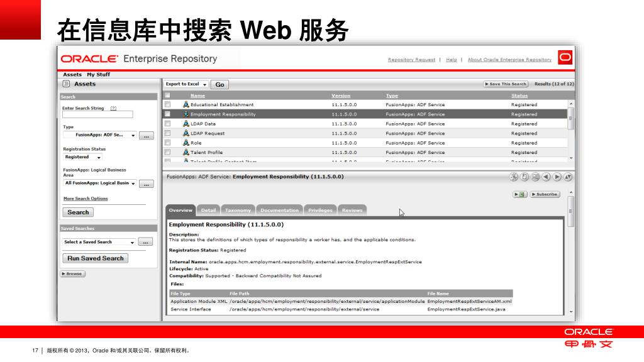644x362 pixels.
Task: Switch to the Privileges tab
Action: pos(320,210)
